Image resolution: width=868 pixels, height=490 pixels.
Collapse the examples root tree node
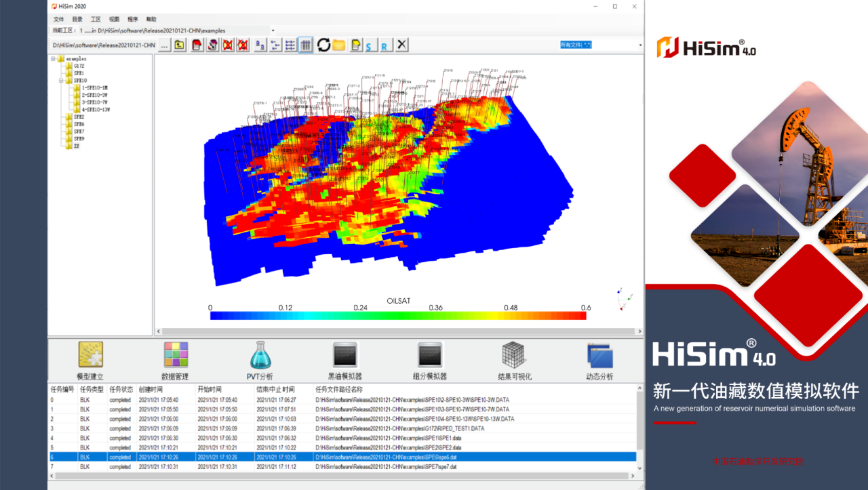[x=53, y=58]
